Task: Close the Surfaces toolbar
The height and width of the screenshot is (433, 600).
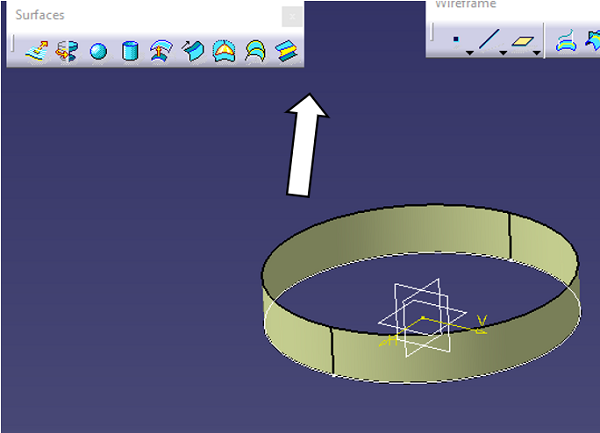Action: click(x=292, y=17)
